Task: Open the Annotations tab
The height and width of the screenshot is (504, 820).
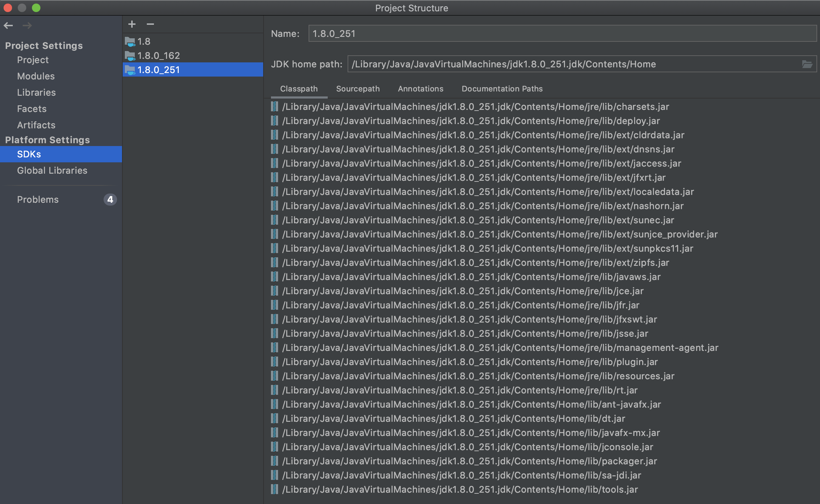Action: point(420,89)
